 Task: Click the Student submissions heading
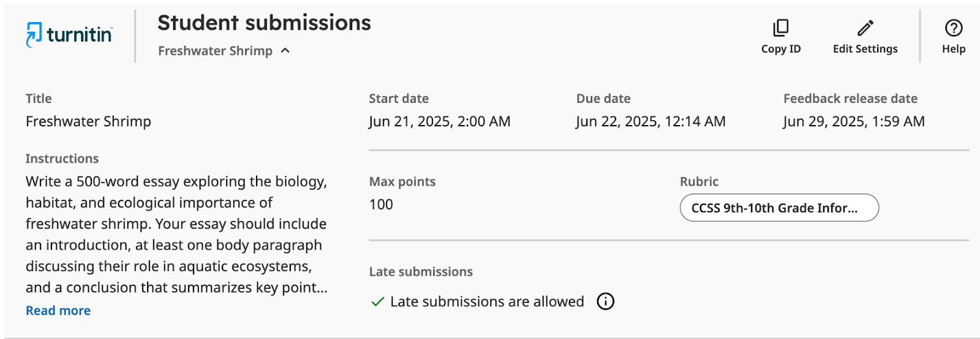pos(264,23)
